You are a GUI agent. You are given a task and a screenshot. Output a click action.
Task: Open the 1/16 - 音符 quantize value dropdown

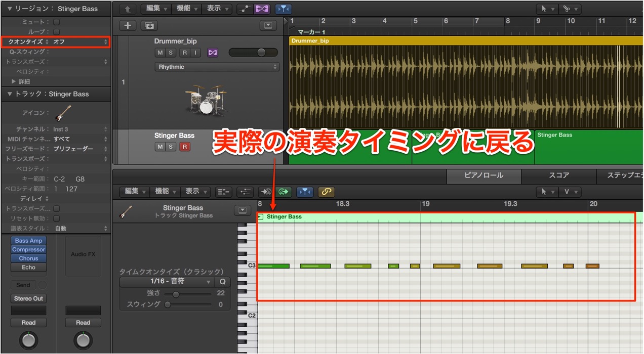pos(167,282)
